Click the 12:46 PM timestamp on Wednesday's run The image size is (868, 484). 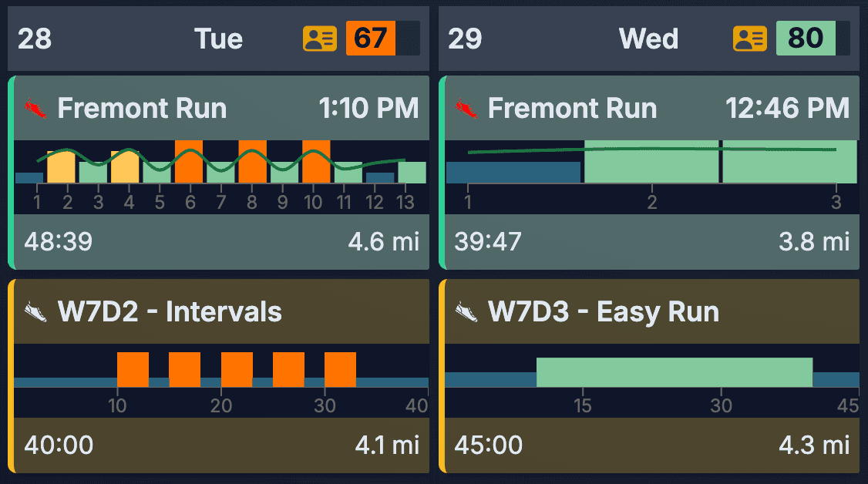pos(788,108)
